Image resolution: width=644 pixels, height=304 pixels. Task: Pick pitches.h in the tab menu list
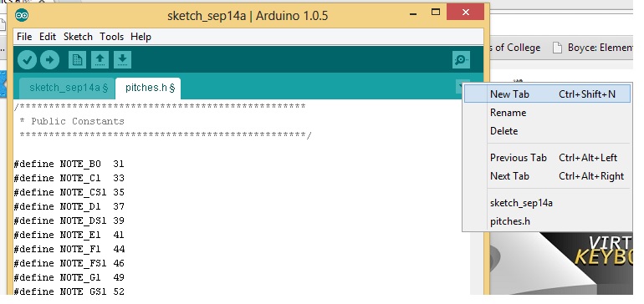click(x=548, y=221)
